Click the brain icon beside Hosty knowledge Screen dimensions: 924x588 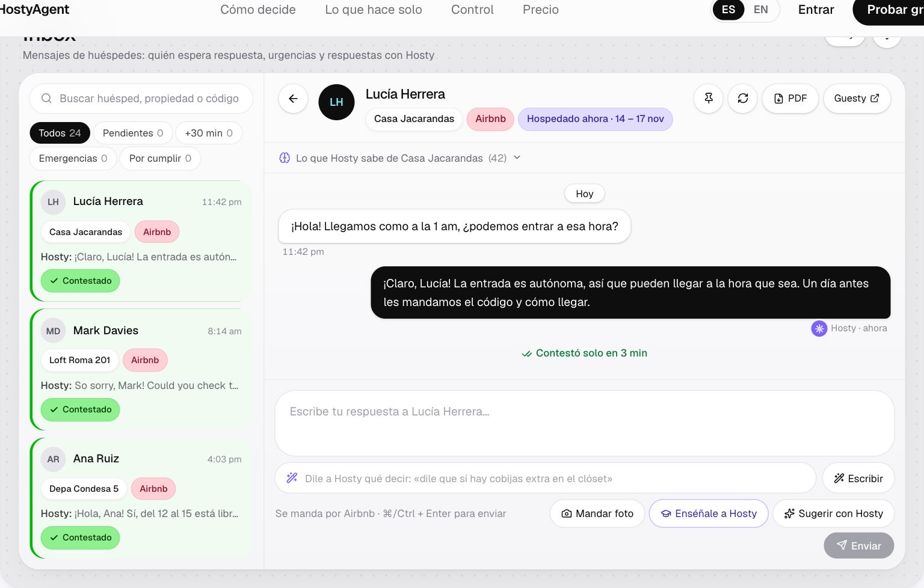coord(285,158)
